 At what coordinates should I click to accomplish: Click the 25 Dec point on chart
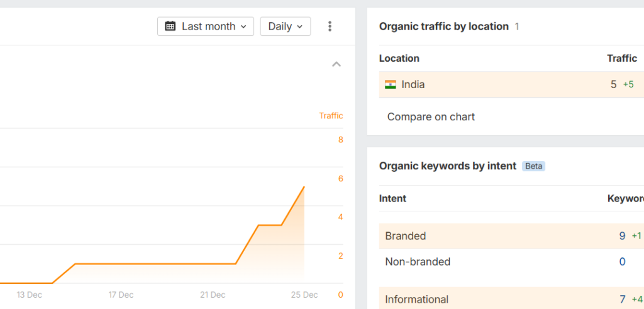[304, 187]
